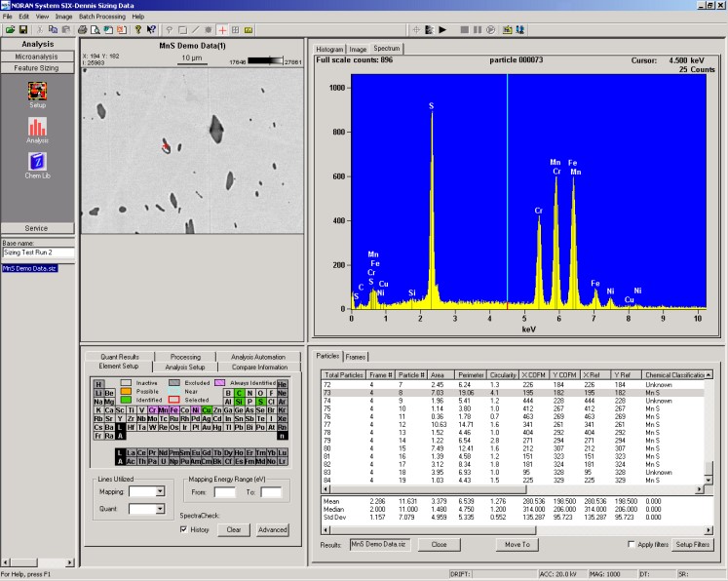Enable the Apply filters checkbox
Screen dimensions: 728x581
coord(631,544)
